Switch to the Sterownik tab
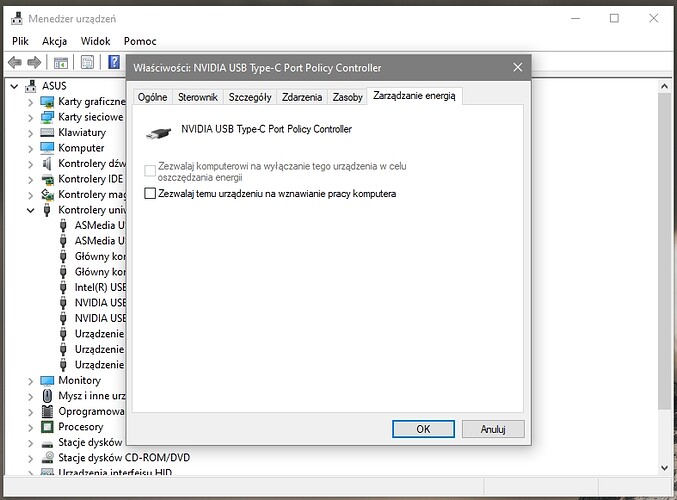The width and height of the screenshot is (677, 500). (x=198, y=97)
